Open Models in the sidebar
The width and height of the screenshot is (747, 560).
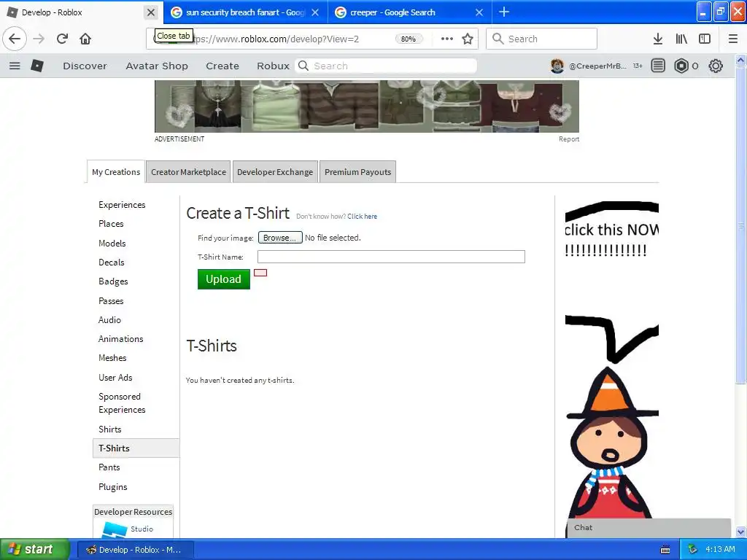112,244
